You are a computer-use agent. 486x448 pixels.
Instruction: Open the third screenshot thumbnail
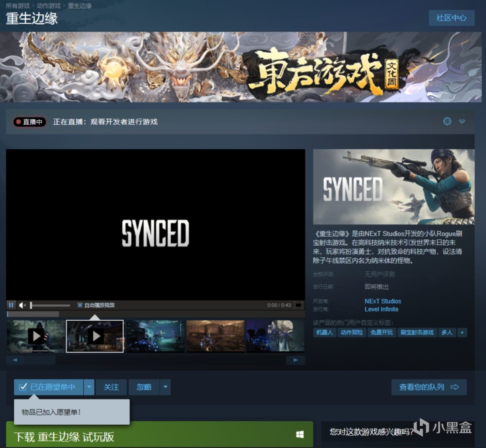click(x=155, y=336)
